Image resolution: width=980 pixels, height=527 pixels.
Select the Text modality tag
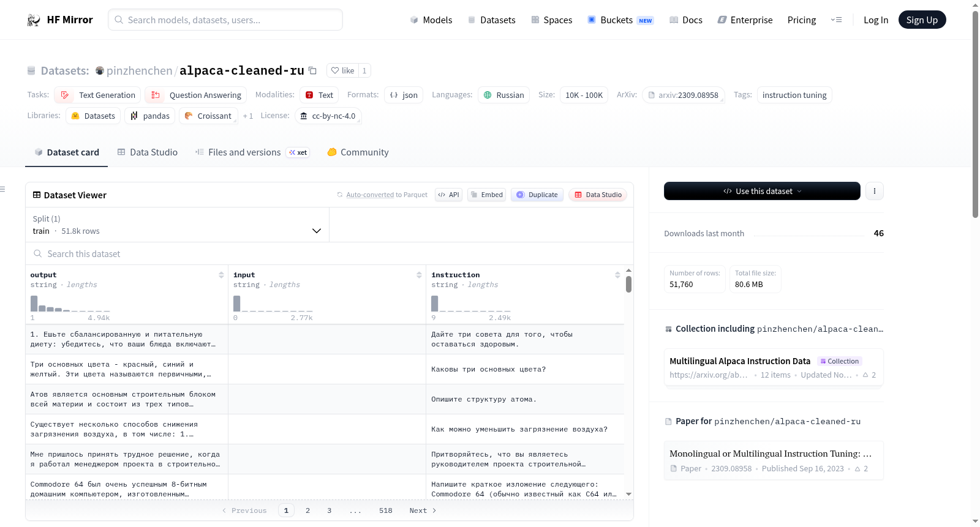(x=319, y=95)
